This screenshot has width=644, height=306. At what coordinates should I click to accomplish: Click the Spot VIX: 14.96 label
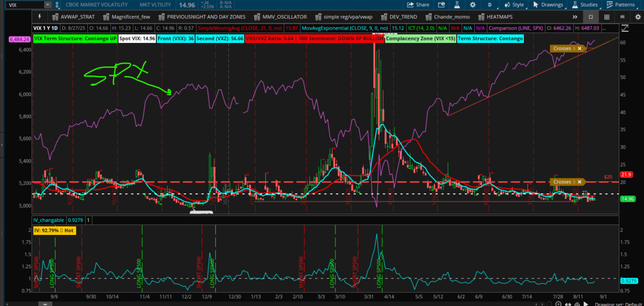click(137, 39)
